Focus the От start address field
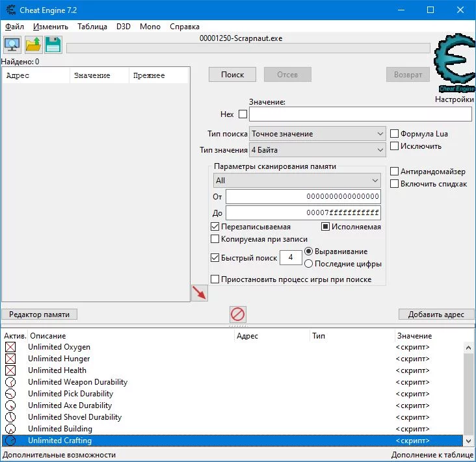The width and height of the screenshot is (476, 462). tap(303, 197)
